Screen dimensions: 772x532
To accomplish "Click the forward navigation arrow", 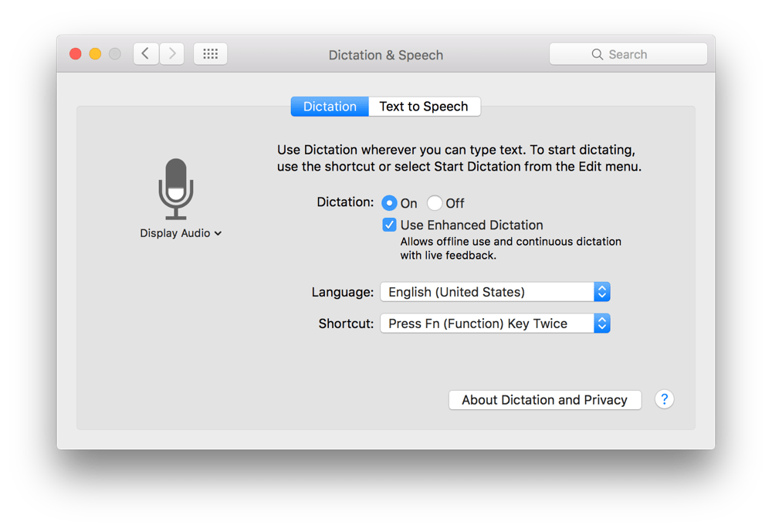I will 171,53.
